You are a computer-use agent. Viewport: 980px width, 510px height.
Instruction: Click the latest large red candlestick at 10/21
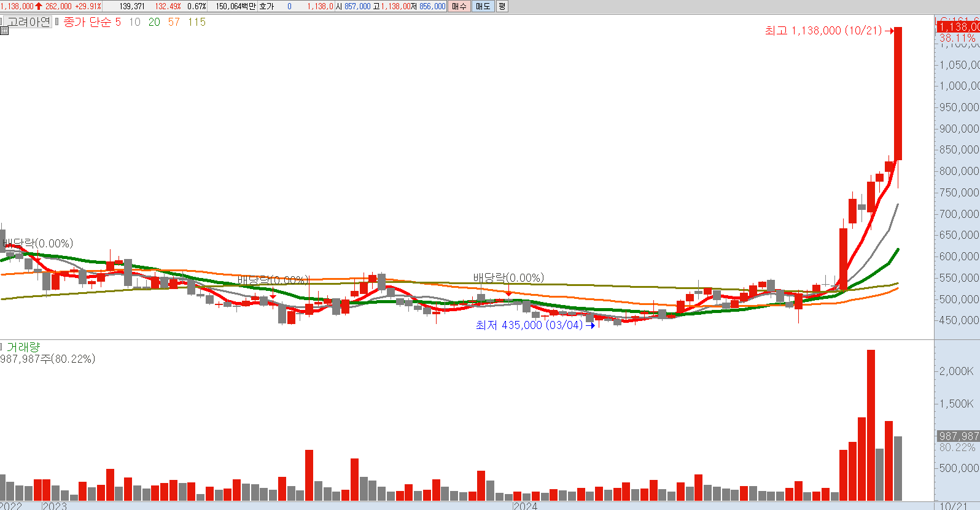point(898,93)
